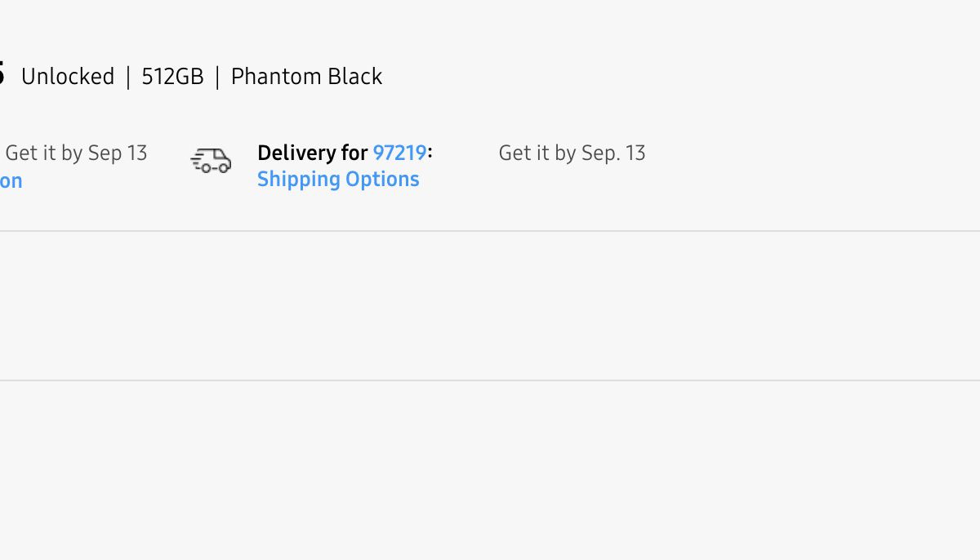The height and width of the screenshot is (560, 980).
Task: Open the Shipping Options link
Action: coord(338,180)
